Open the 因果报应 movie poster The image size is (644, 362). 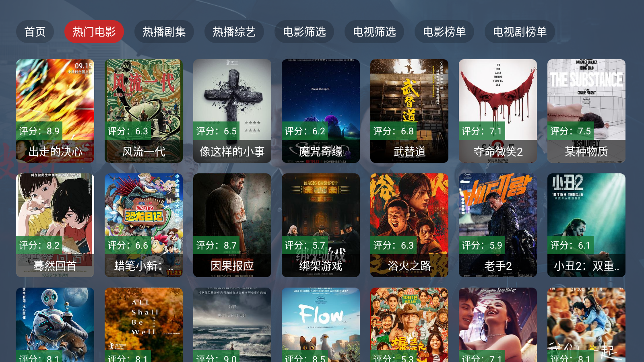click(232, 225)
